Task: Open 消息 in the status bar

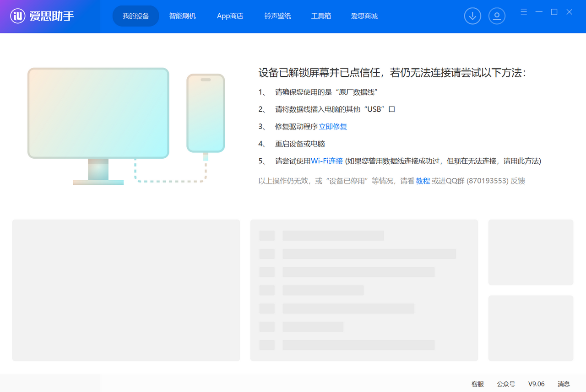Action: [564, 384]
